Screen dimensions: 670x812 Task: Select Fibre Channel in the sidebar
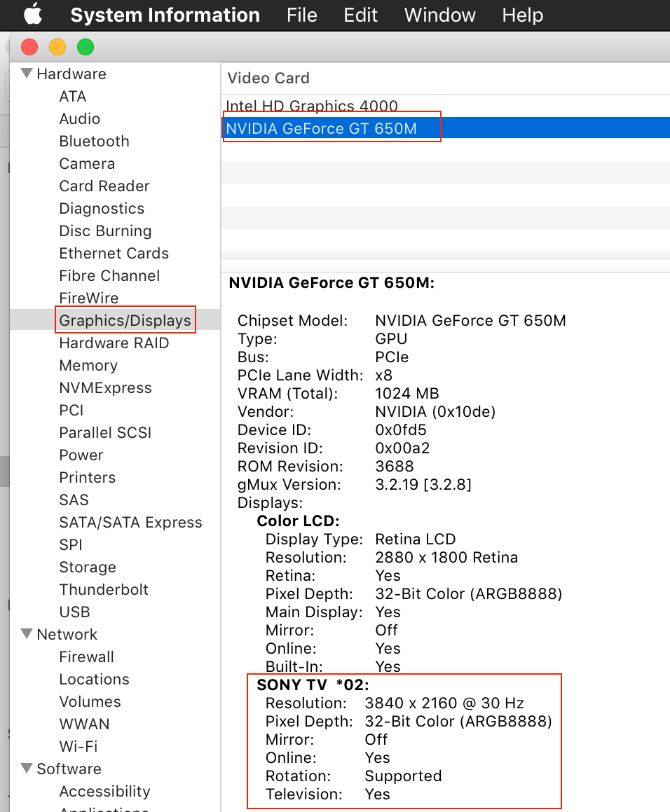tap(109, 275)
